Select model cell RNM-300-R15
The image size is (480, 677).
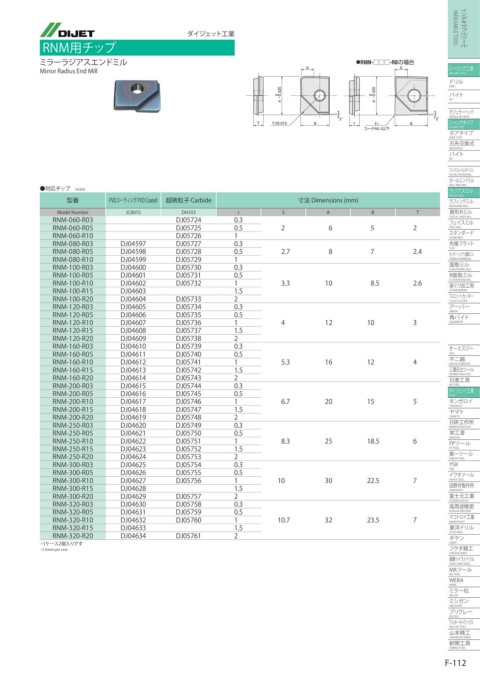pyautogui.click(x=73, y=488)
